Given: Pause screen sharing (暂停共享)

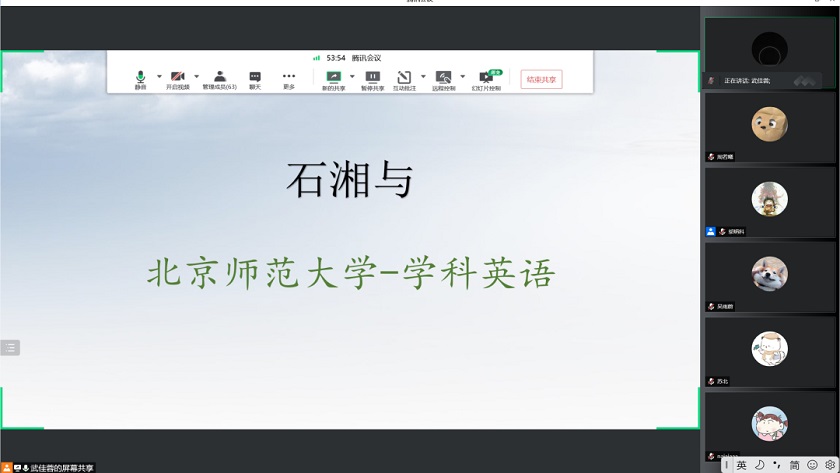Looking at the screenshot, I should click(x=372, y=80).
